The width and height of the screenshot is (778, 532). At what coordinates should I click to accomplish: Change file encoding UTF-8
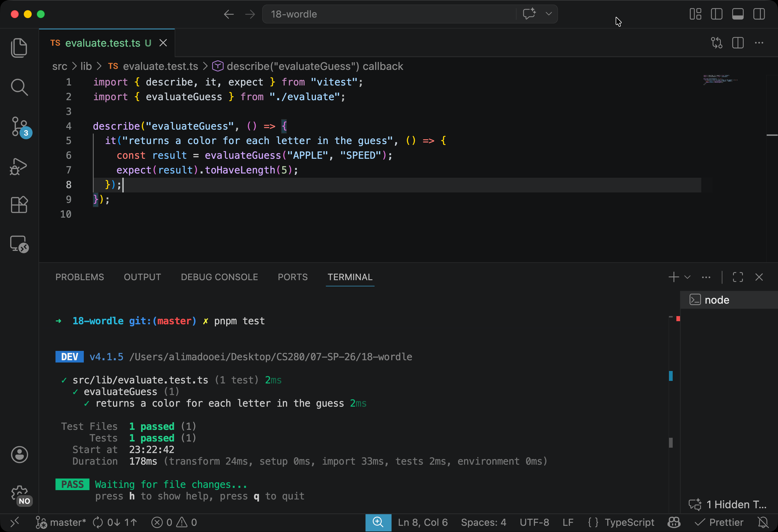[534, 522]
